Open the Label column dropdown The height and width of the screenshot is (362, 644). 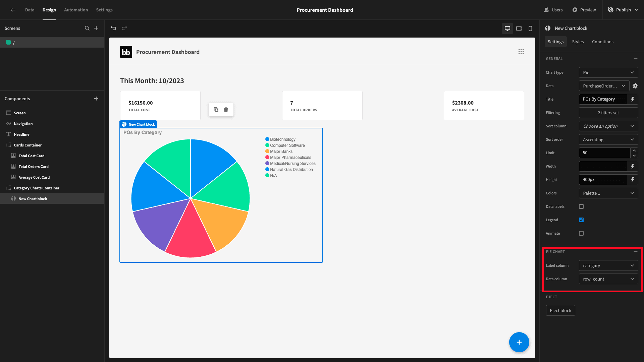tap(608, 265)
